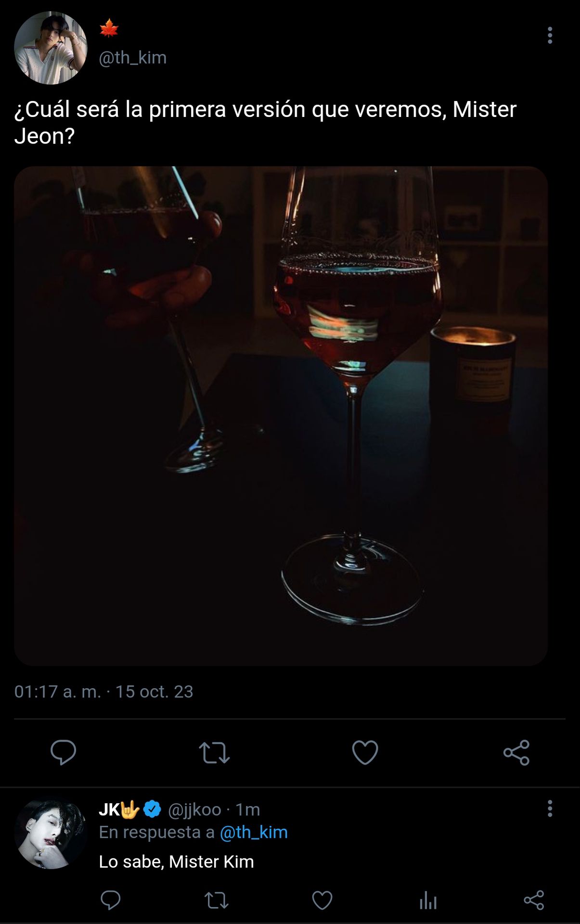Open the @jjkoo handle on the reply
Image resolution: width=580 pixels, height=924 pixels.
pos(194,809)
